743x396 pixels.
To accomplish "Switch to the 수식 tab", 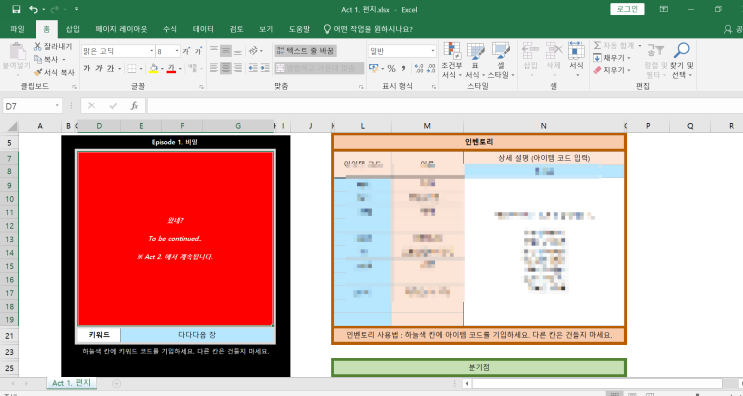I will (x=170, y=29).
